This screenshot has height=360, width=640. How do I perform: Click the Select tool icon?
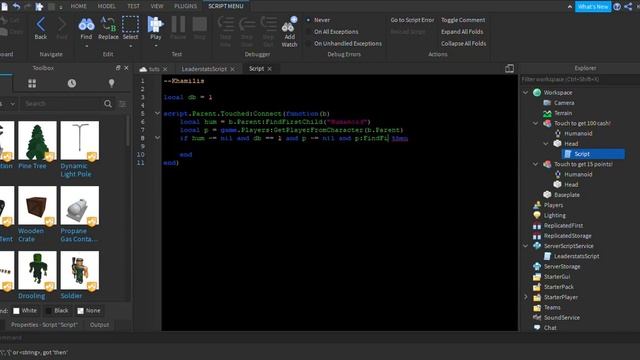(x=130, y=24)
